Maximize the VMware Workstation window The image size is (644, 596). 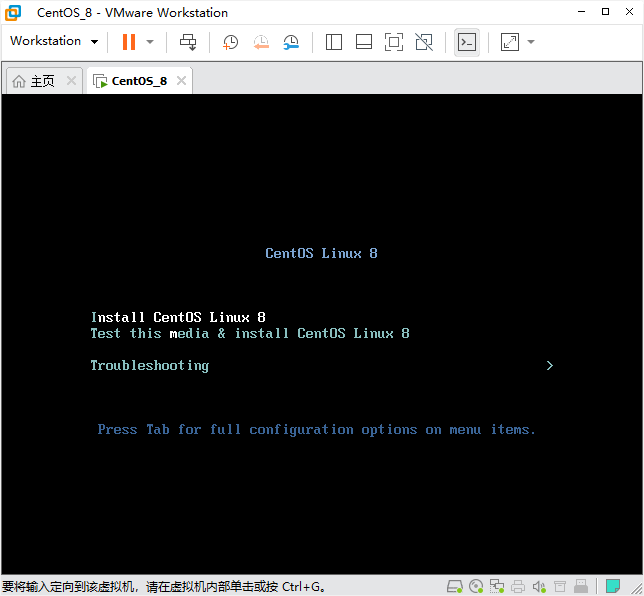pyautogui.click(x=605, y=12)
